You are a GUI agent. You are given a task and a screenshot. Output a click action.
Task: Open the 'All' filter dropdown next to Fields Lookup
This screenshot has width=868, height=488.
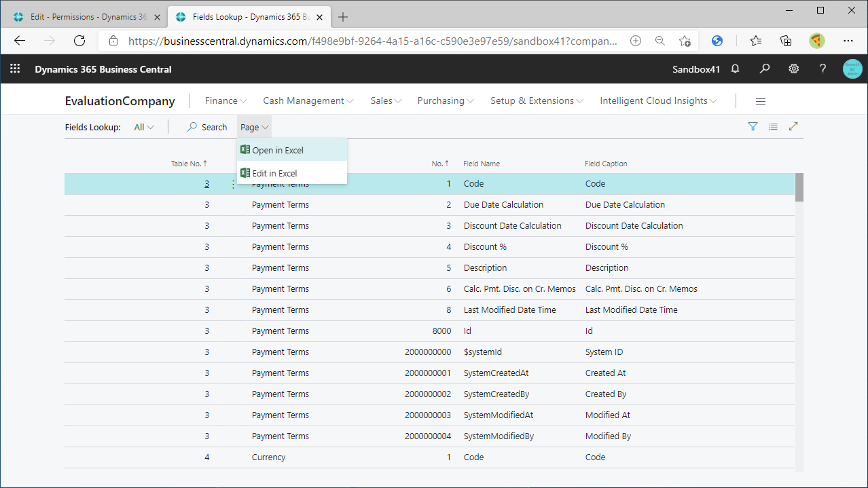(143, 126)
